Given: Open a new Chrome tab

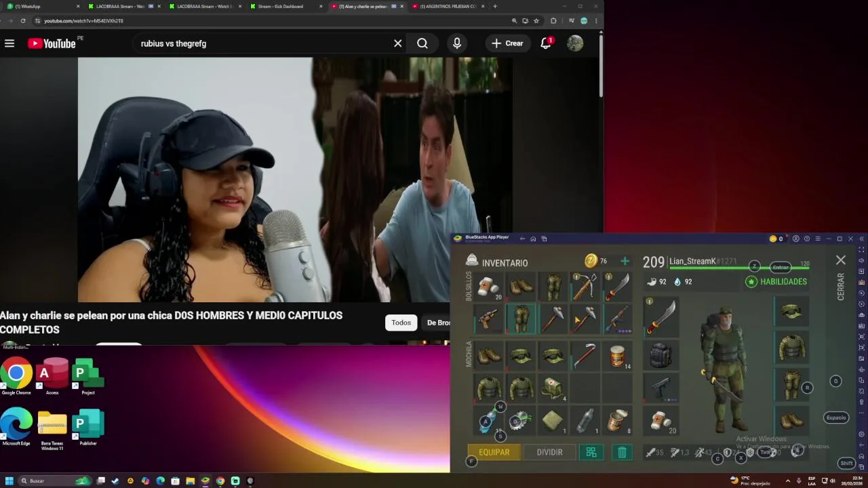Looking at the screenshot, I should tap(495, 6).
